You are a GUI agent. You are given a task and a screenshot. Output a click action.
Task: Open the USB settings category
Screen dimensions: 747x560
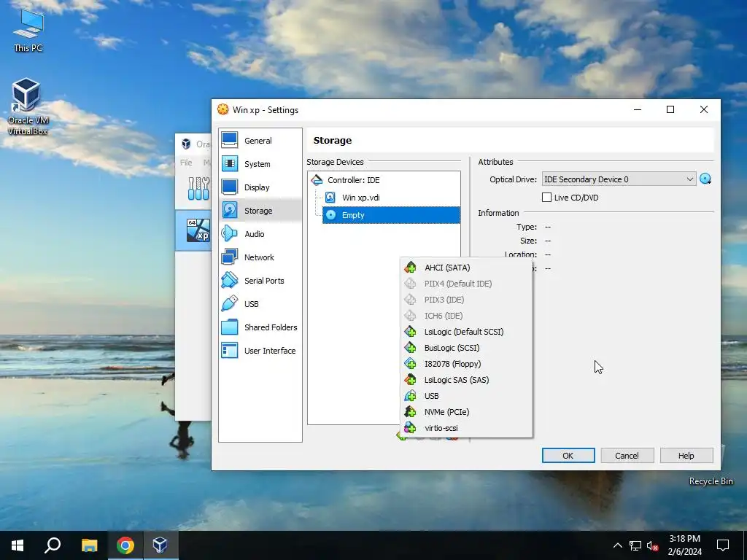260,304
